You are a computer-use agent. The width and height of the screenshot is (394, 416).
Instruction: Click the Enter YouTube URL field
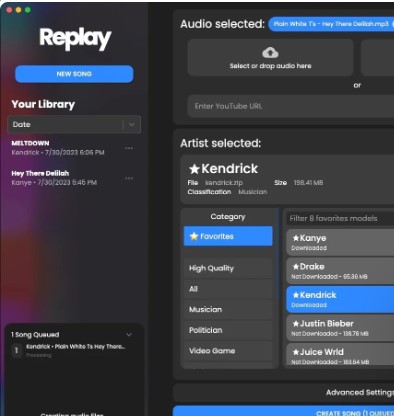click(291, 106)
